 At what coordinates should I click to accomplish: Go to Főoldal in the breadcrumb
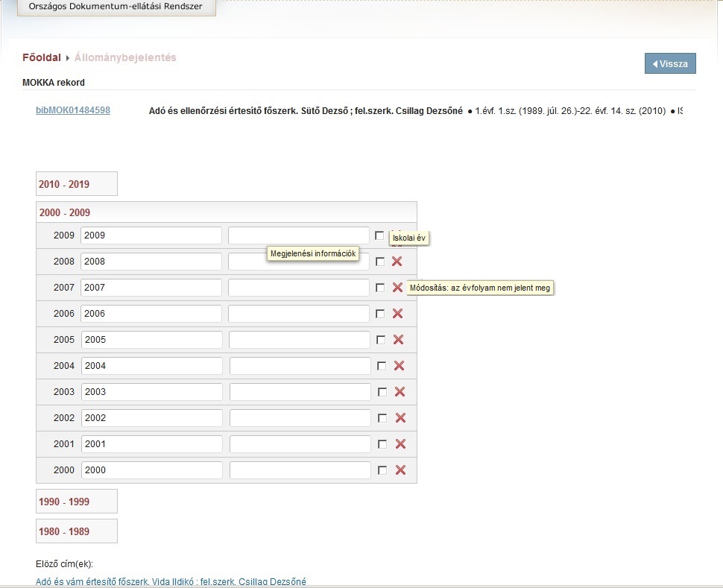pyautogui.click(x=42, y=57)
